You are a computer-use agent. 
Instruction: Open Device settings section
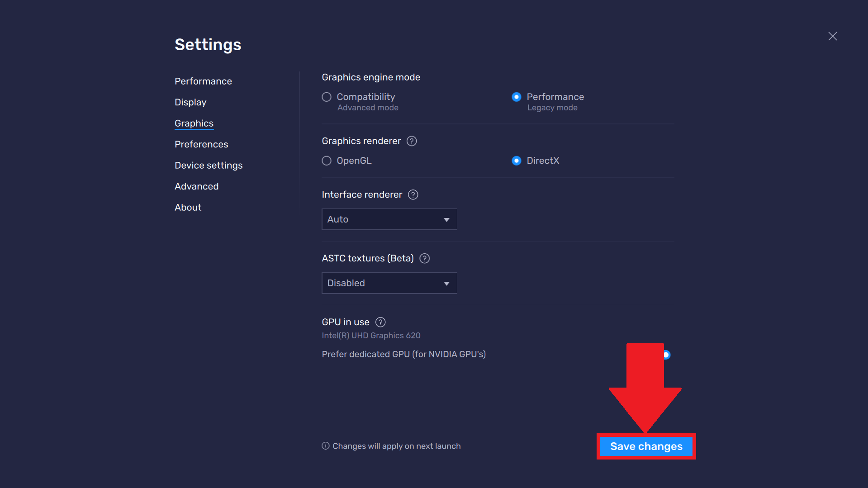click(209, 165)
